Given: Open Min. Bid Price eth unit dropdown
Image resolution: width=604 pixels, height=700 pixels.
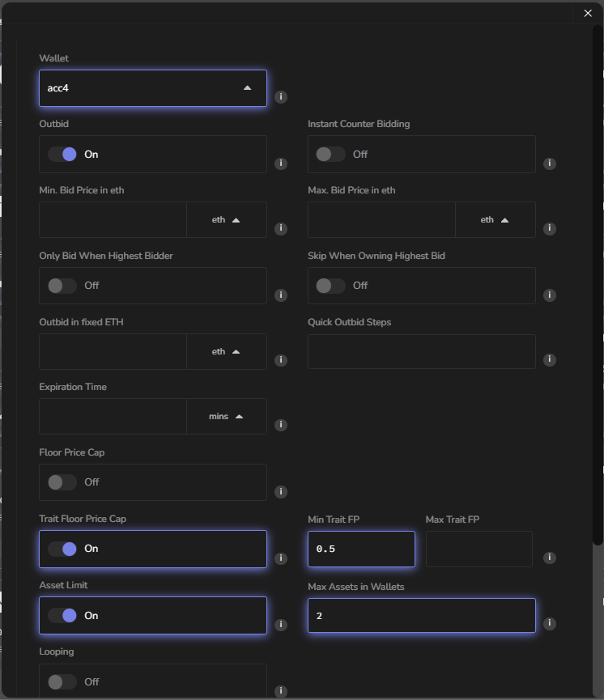Looking at the screenshot, I should click(x=226, y=219).
